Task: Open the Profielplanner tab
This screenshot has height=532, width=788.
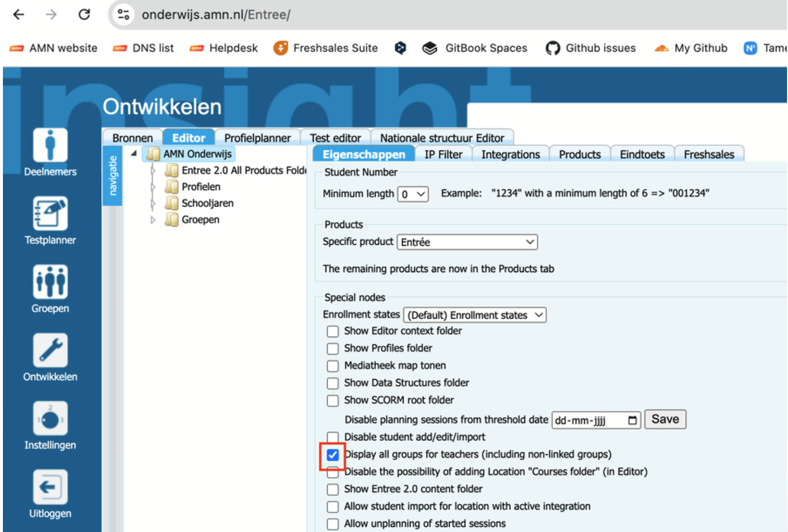Action: click(257, 138)
